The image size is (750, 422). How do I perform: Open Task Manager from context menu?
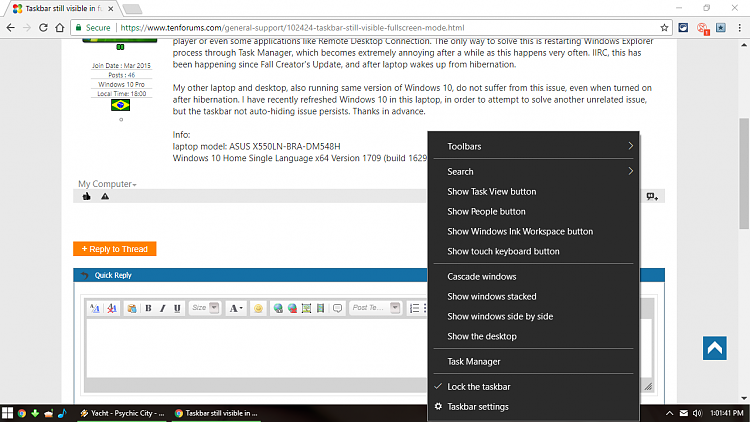[x=533, y=362]
